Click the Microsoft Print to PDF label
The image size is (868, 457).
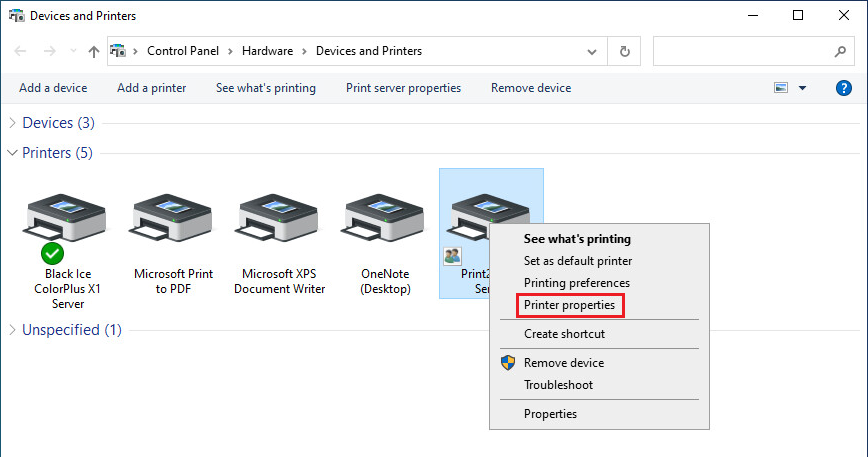click(x=173, y=282)
